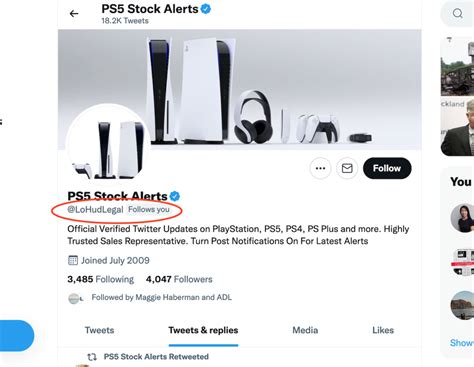Screen dimensions: 474x367
Task: Open the 3,485 Following list
Action: pos(100,279)
